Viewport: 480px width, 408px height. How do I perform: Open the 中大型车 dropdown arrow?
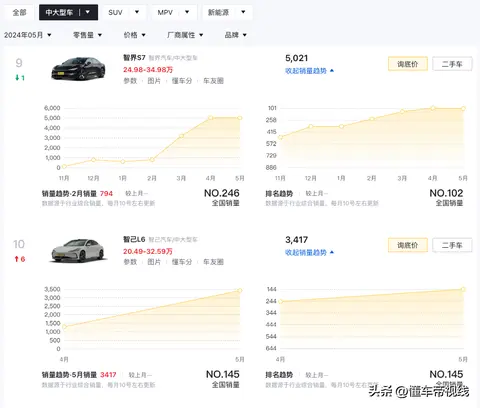[88, 12]
